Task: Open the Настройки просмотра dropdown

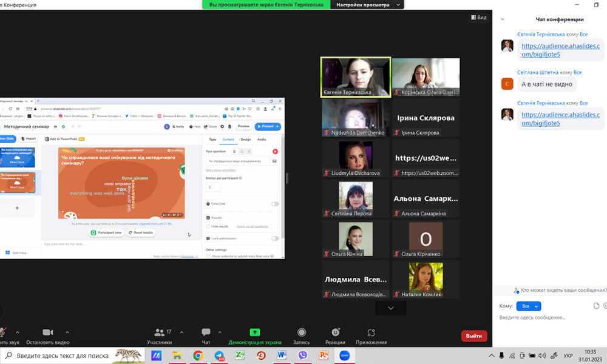Action: (367, 5)
